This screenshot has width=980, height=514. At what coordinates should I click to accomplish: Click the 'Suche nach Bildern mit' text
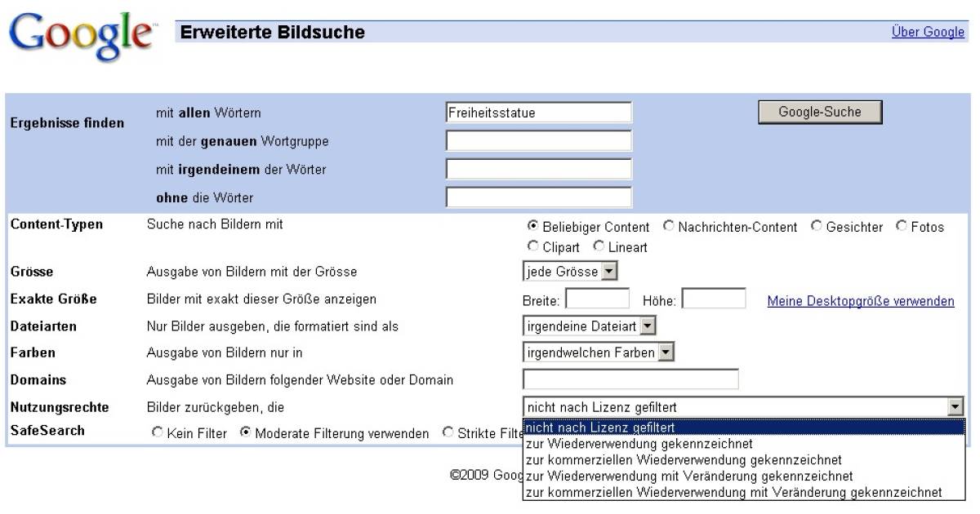click(x=215, y=224)
